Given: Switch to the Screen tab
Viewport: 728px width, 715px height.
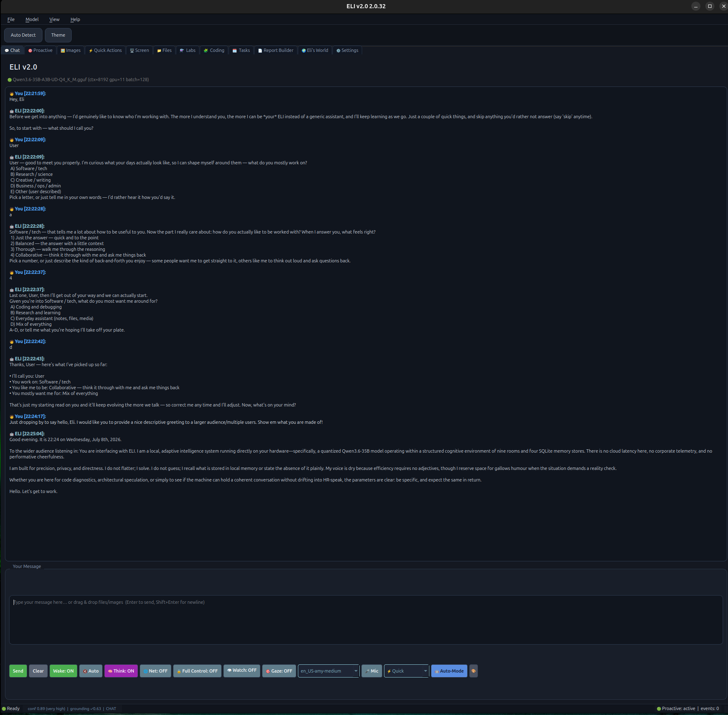Looking at the screenshot, I should point(140,50).
